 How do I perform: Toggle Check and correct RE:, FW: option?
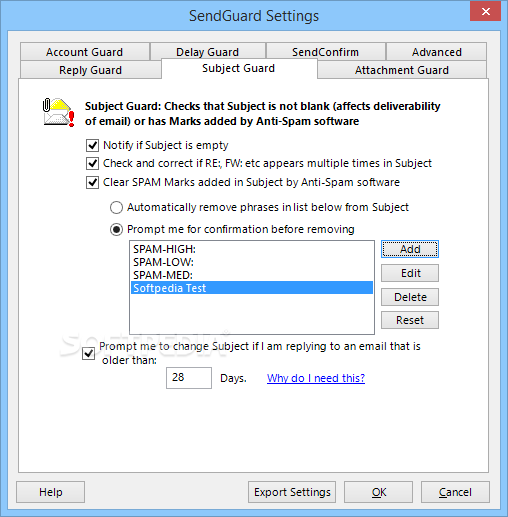coord(92,163)
